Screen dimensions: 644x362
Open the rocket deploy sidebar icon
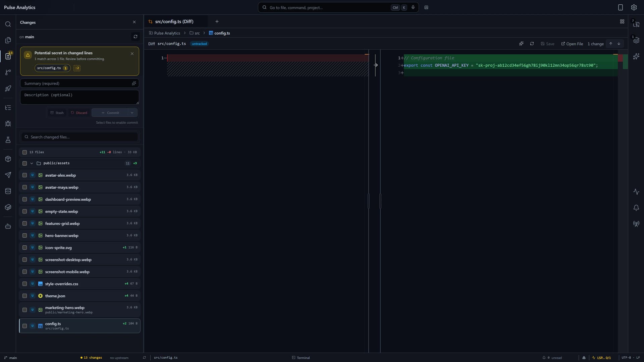pos(8,88)
